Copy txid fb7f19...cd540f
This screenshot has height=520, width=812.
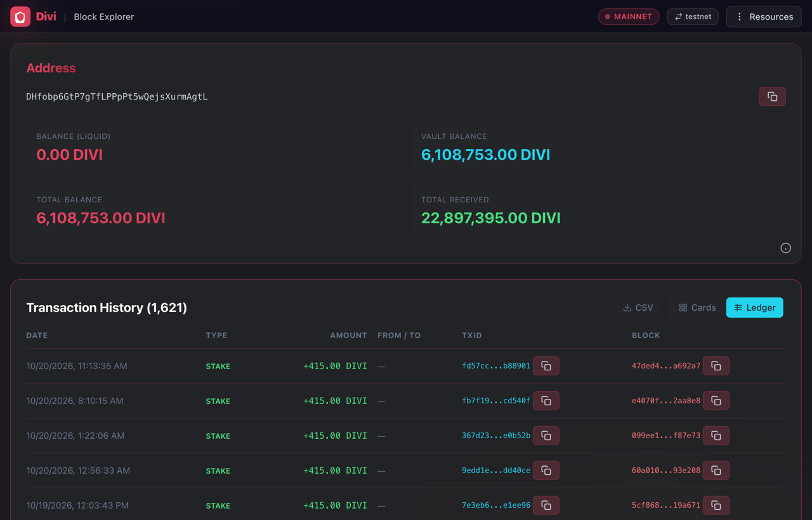[x=546, y=401]
